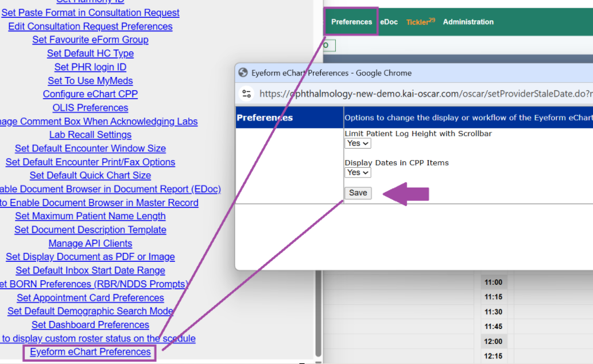Viewport: 593px width, 364px height.
Task: Select the 12:00 schedule time slot
Action: tap(493, 341)
